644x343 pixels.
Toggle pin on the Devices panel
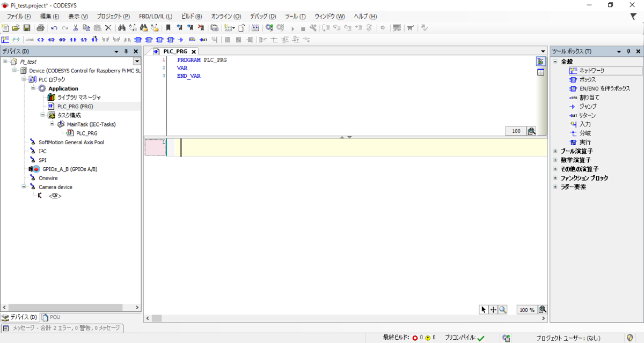click(126, 51)
